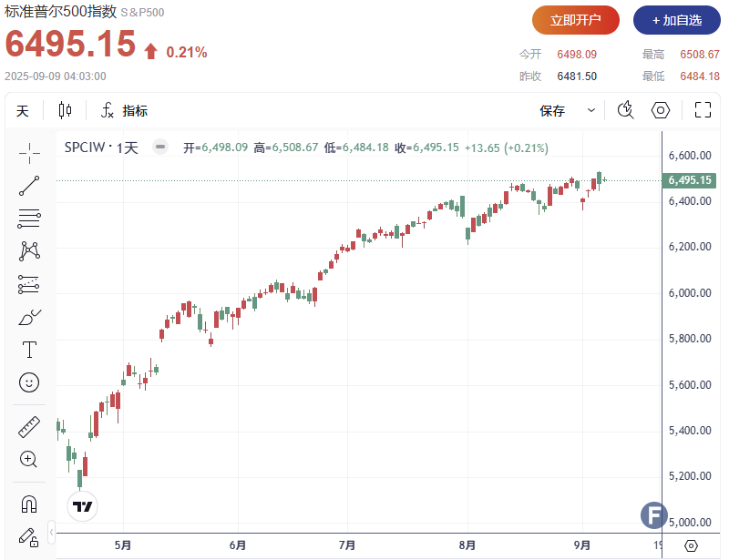
Task: Open the Fibonacci retracement tool
Action: (x=29, y=219)
